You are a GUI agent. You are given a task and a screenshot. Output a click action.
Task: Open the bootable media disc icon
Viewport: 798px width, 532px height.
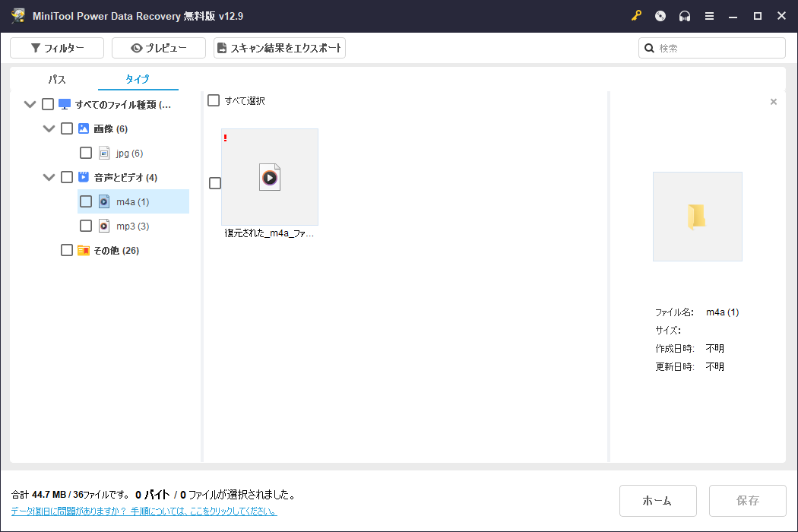pyautogui.click(x=660, y=16)
